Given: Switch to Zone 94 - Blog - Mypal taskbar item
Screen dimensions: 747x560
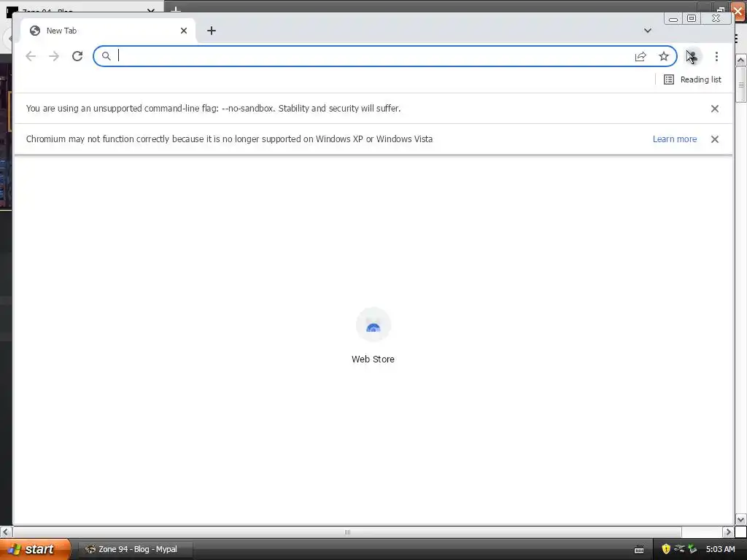Looking at the screenshot, I should (x=135, y=549).
